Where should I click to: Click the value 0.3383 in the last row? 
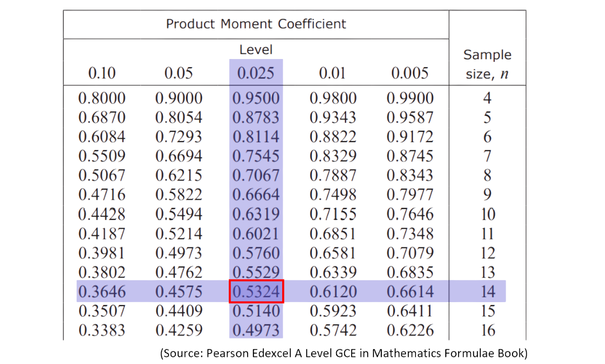(102, 330)
